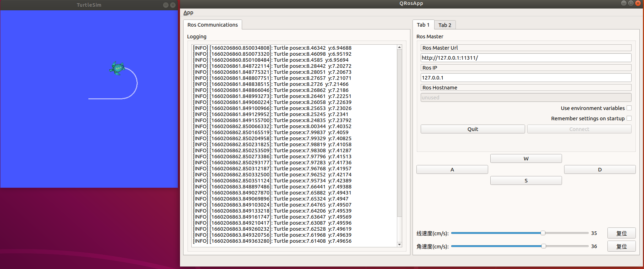This screenshot has width=644, height=269.
Task: Select log line with pose x:8.46342
Action: pos(272,48)
